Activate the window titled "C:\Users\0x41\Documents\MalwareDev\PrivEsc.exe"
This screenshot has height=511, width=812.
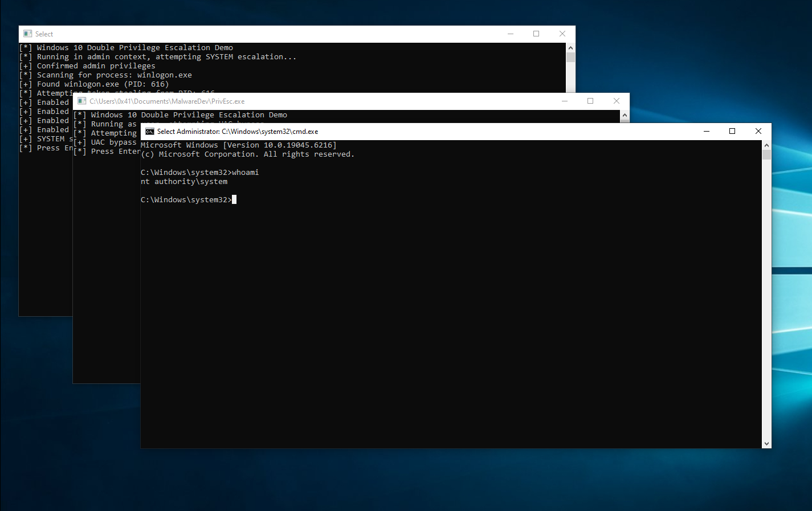pos(167,101)
